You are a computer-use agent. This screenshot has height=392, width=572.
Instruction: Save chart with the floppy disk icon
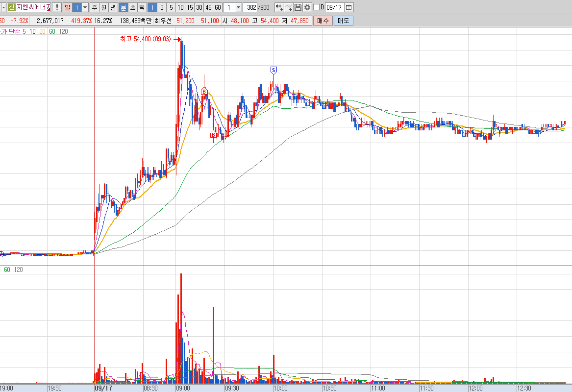click(298, 7)
